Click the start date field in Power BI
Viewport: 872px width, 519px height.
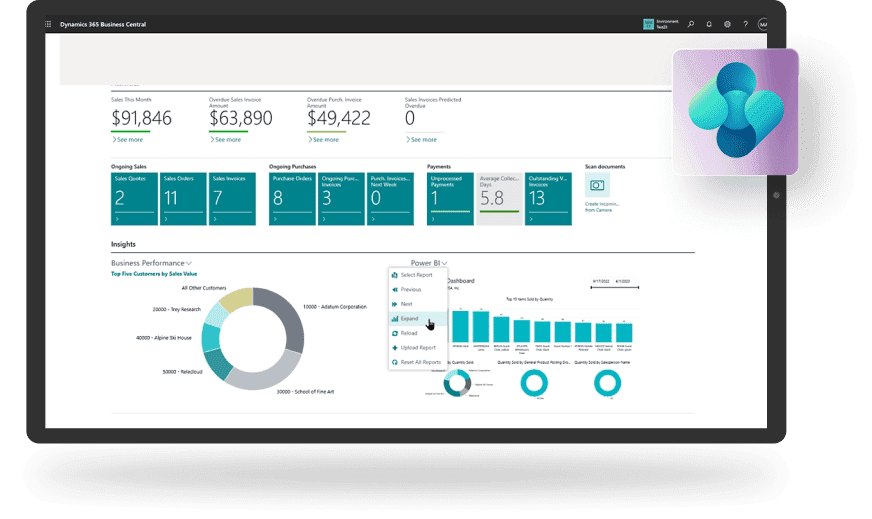pos(601,281)
